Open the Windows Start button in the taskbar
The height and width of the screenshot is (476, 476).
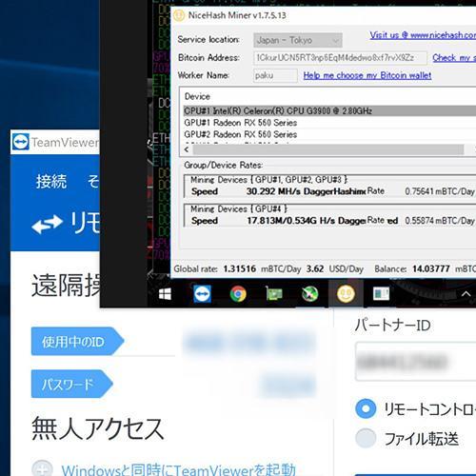(x=165, y=294)
